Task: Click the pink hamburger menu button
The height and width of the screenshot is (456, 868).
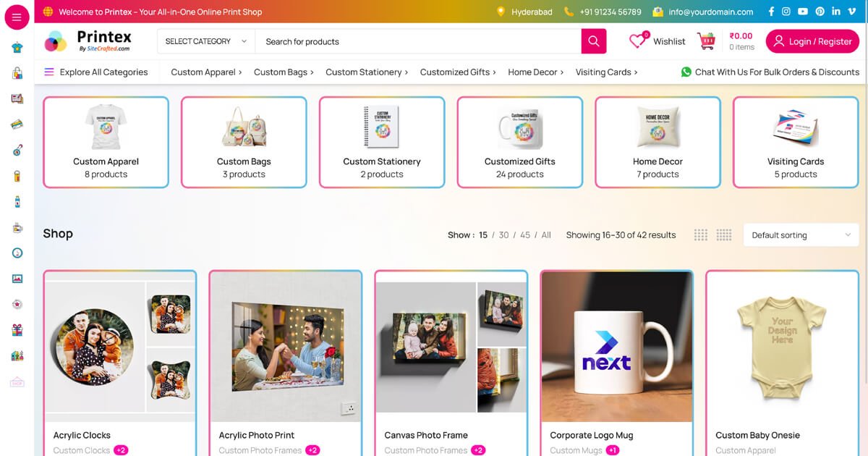Action: [17, 17]
